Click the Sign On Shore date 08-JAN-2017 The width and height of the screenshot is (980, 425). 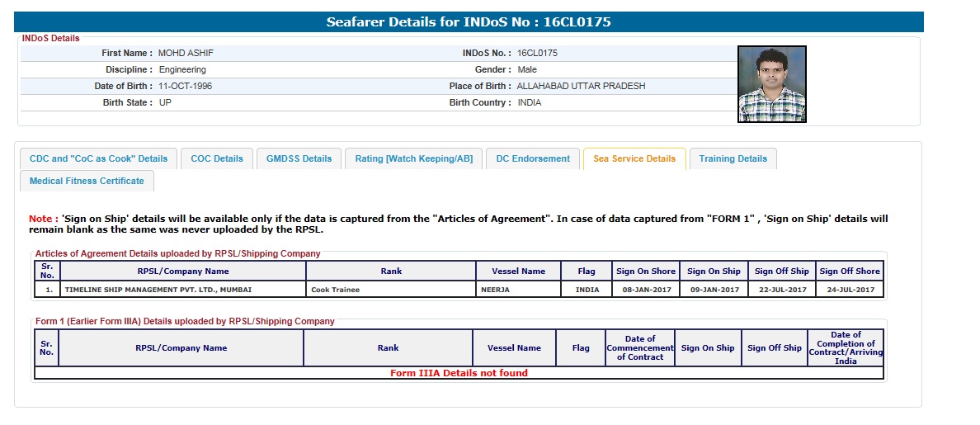(x=645, y=290)
